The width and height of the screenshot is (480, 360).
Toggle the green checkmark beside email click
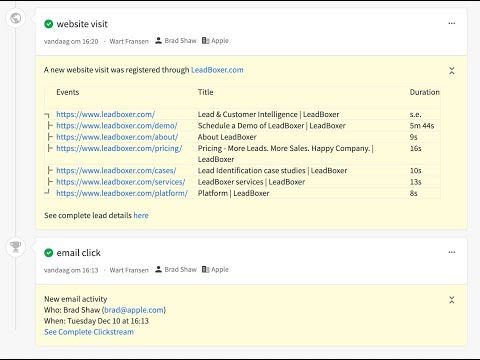49,253
